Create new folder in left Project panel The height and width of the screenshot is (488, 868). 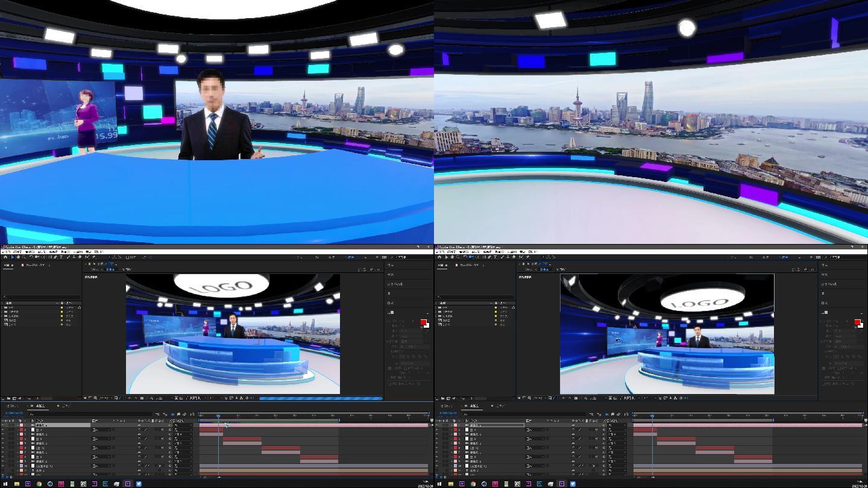(8, 398)
